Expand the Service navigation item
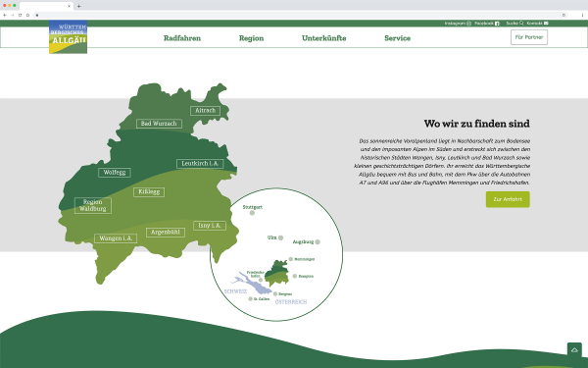 pyautogui.click(x=398, y=38)
